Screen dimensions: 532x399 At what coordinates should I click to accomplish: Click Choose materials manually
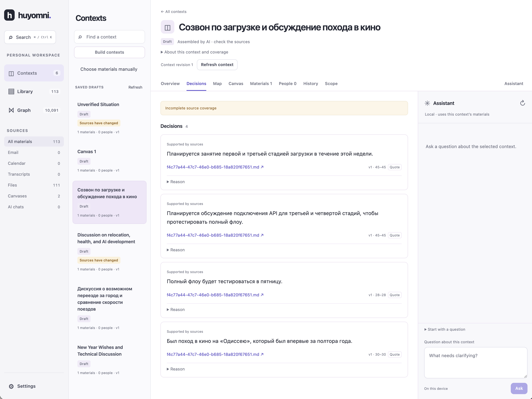point(109,69)
